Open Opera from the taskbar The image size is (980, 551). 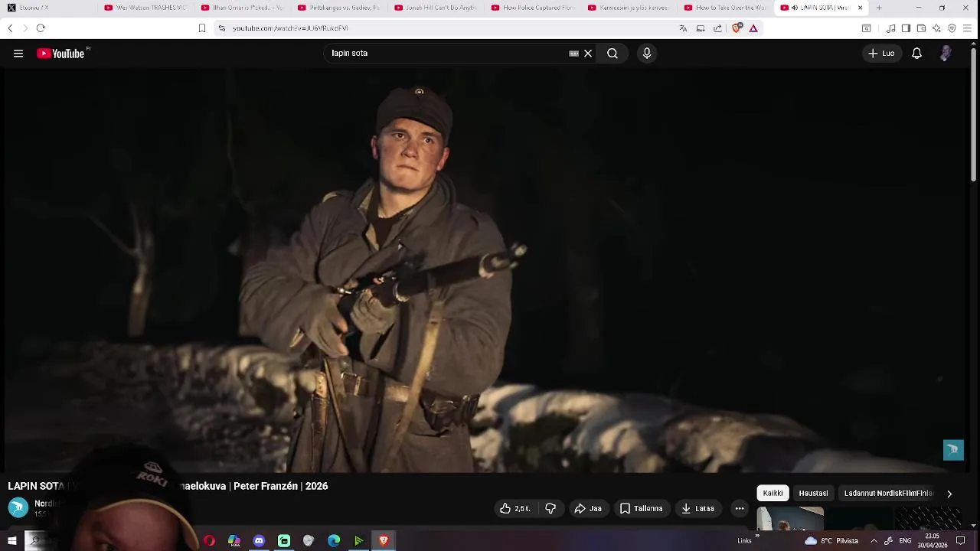(x=209, y=540)
